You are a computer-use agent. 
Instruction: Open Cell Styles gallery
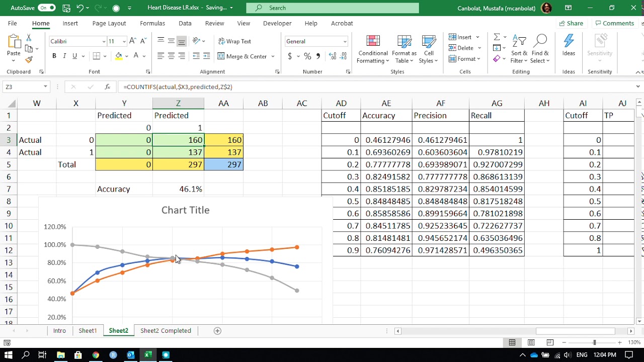(x=429, y=49)
